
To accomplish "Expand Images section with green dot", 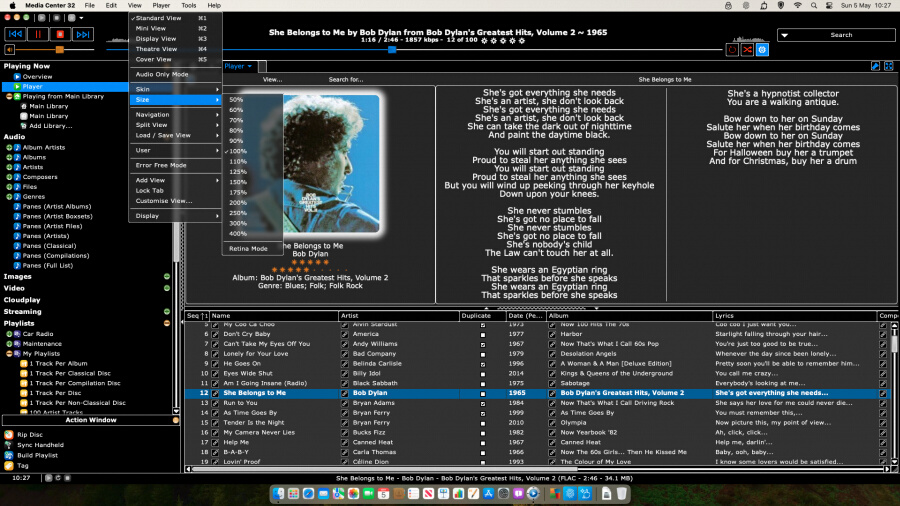I will (x=167, y=277).
